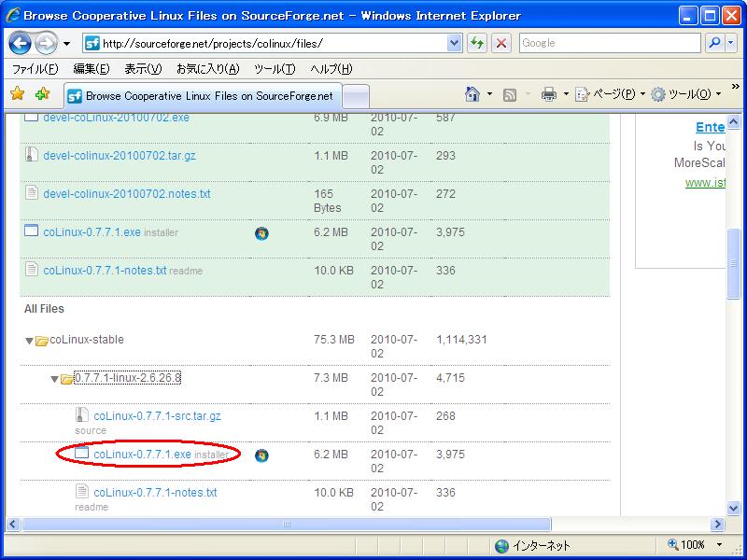
Task: Click the horizontal scrollbar thumb
Action: click(287, 525)
